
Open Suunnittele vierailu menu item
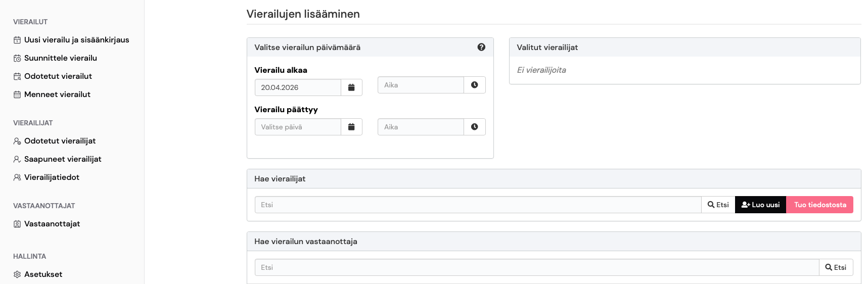tap(60, 58)
